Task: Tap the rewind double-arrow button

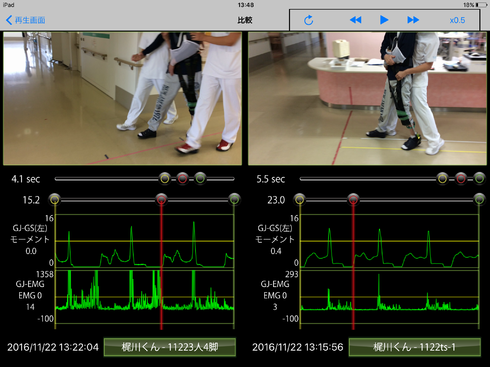Action: pyautogui.click(x=356, y=20)
